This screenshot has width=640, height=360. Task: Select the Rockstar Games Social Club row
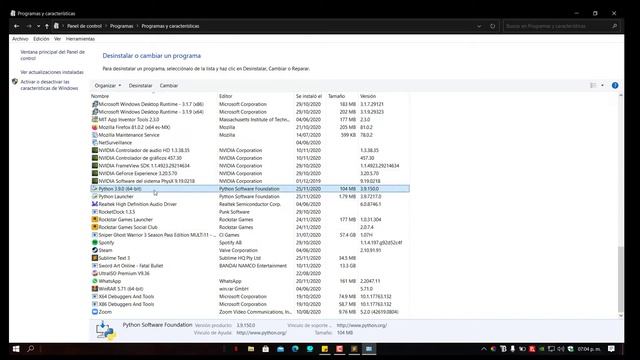pyautogui.click(x=250, y=227)
